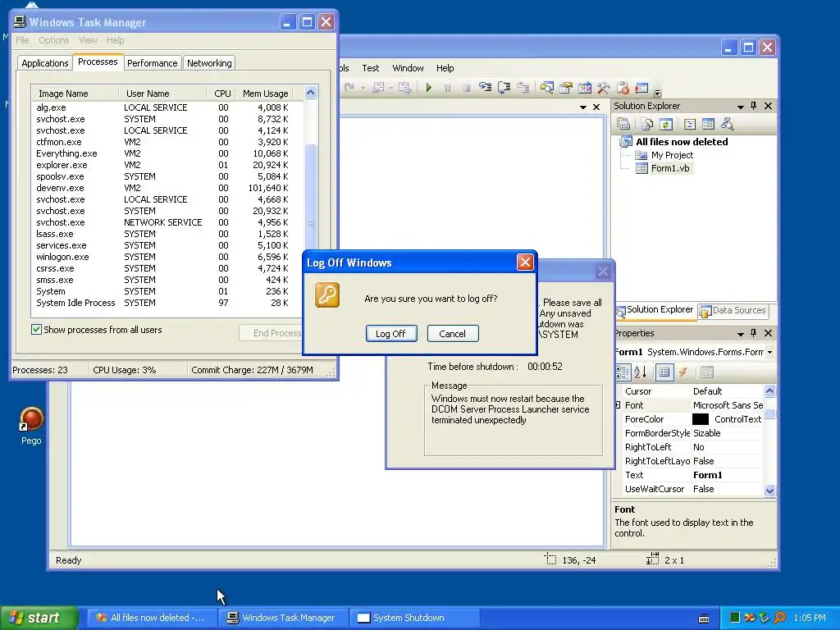This screenshot has width=840, height=630.
Task: Sort processes by Image Name column header
Action: pyautogui.click(x=75, y=94)
